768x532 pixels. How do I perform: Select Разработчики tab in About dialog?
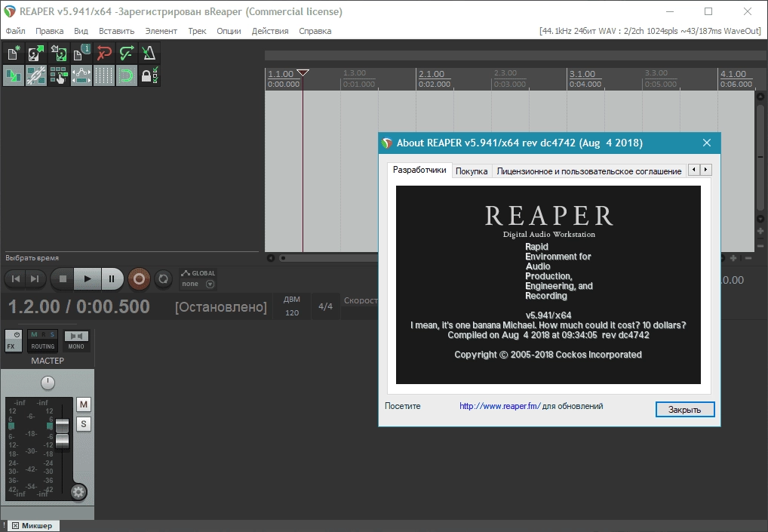coord(419,170)
